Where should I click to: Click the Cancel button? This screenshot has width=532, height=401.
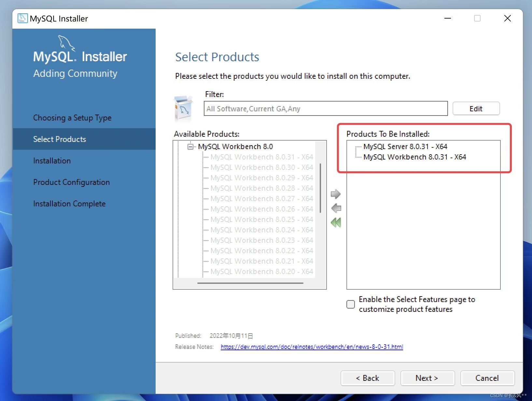click(487, 378)
